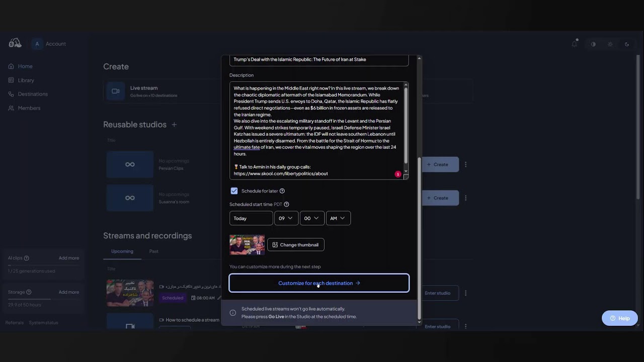
Task: Switch to the Upcoming tab
Action: [x=122, y=251]
